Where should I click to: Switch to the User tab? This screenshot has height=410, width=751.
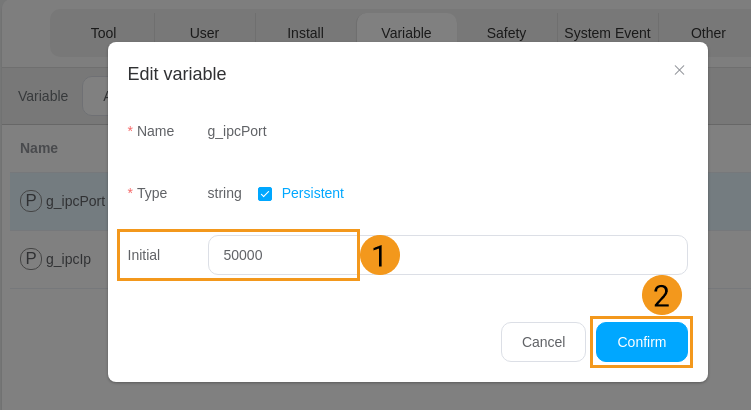(204, 33)
